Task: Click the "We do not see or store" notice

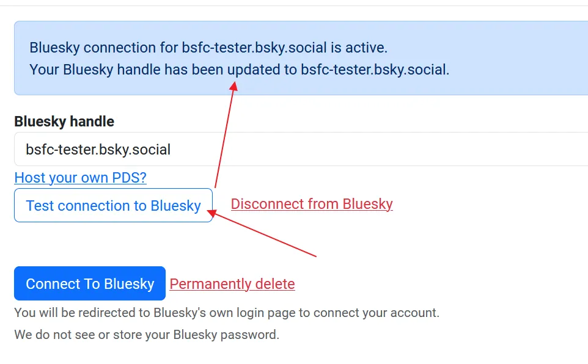Action: coord(147,334)
